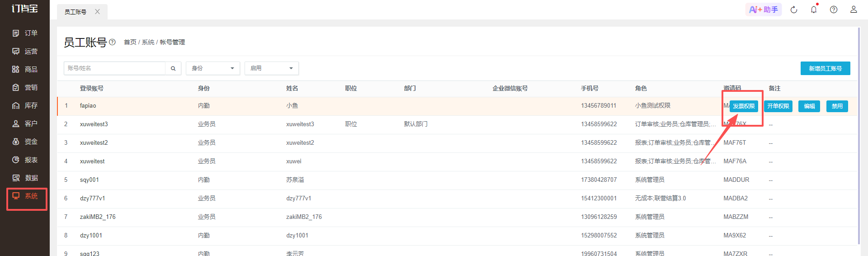
Task: Open the 库存 inventory sidebar menu
Action: point(25,105)
